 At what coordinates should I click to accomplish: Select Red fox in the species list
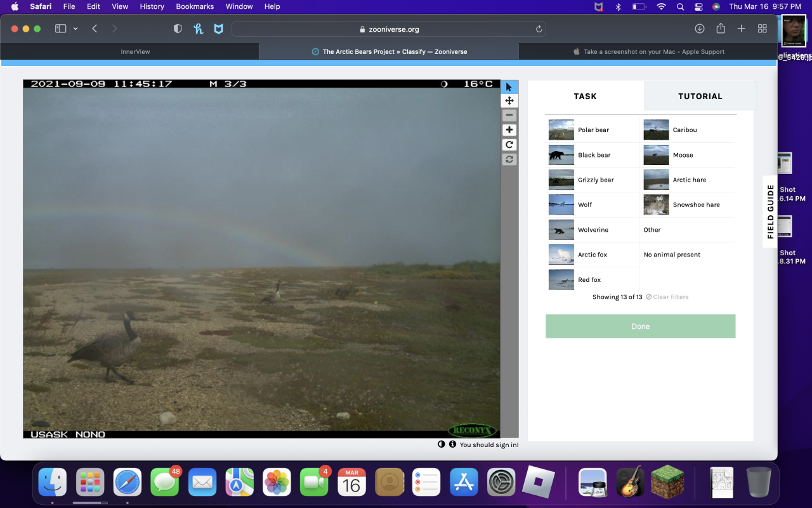click(593, 279)
